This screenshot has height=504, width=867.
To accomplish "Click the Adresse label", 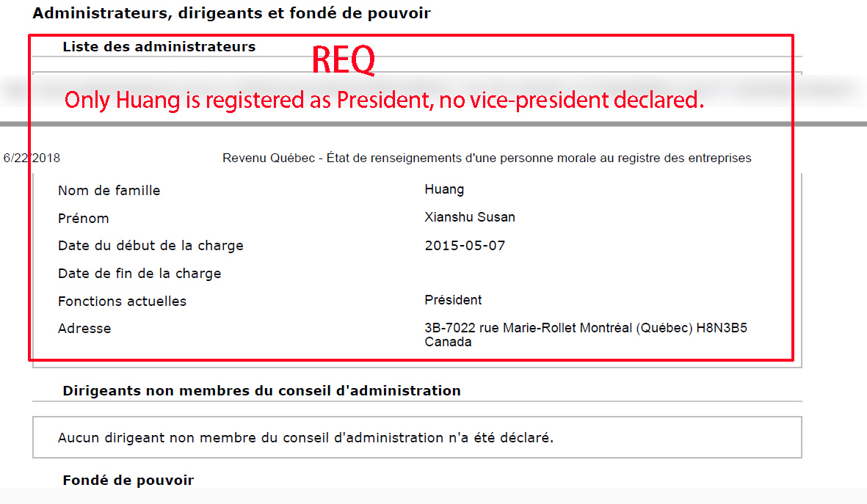I will [x=84, y=328].
